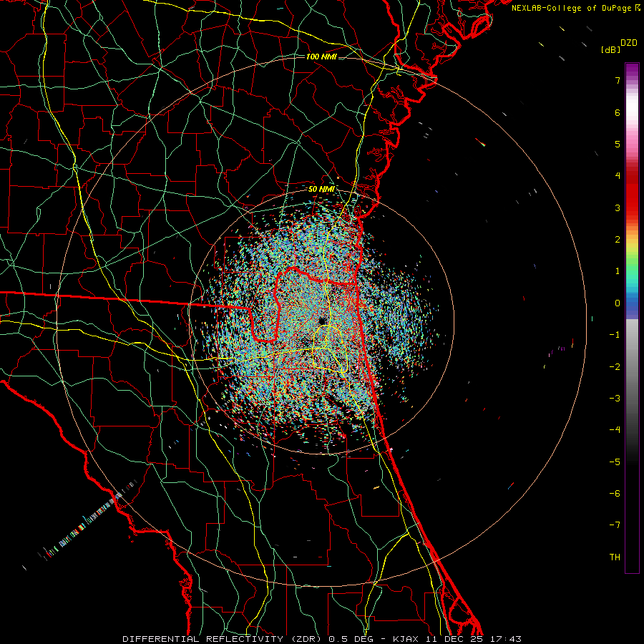Click the 2 value on the color scale

618,240
